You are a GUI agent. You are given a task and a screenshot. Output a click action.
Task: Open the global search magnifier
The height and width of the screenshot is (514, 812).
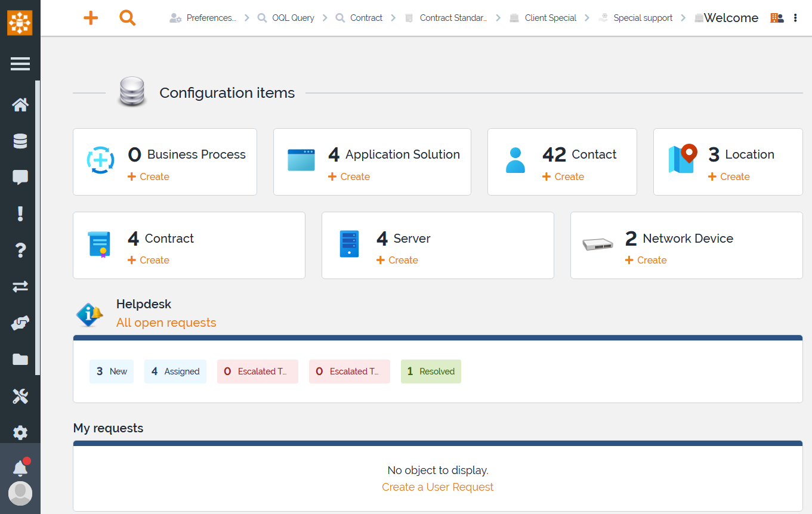pos(128,18)
